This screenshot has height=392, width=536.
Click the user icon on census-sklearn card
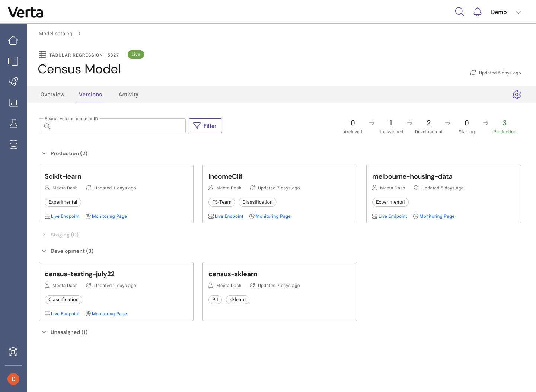211,285
